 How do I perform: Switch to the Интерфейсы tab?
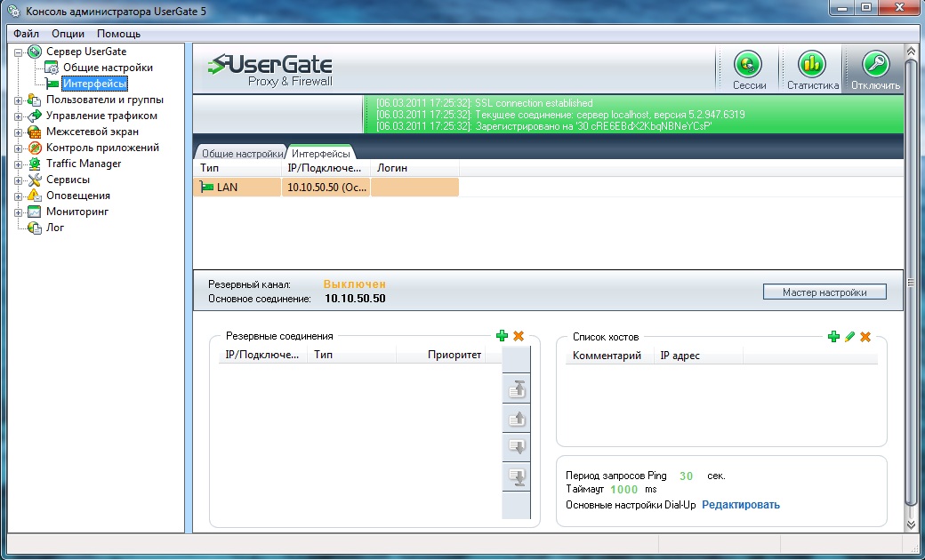(320, 153)
